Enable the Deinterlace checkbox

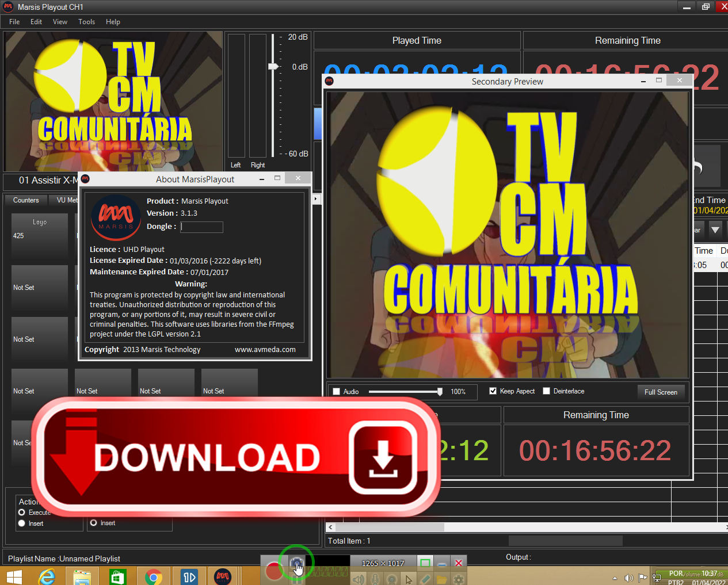[x=547, y=391]
